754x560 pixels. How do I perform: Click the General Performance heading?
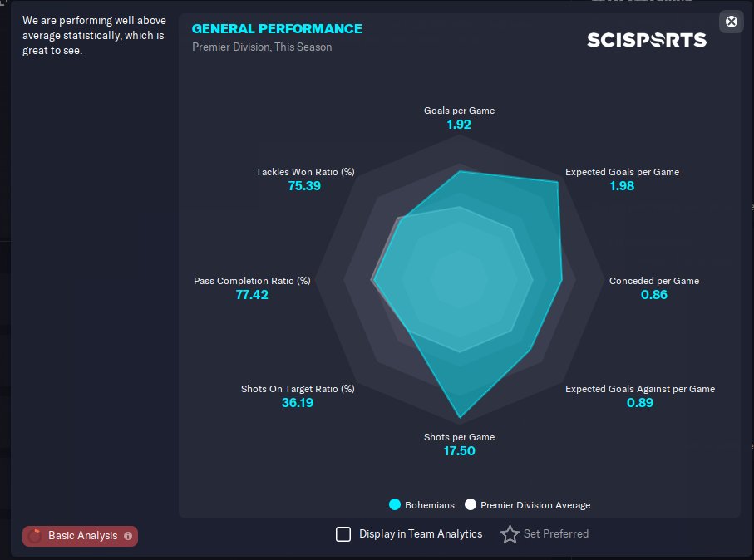pos(277,29)
